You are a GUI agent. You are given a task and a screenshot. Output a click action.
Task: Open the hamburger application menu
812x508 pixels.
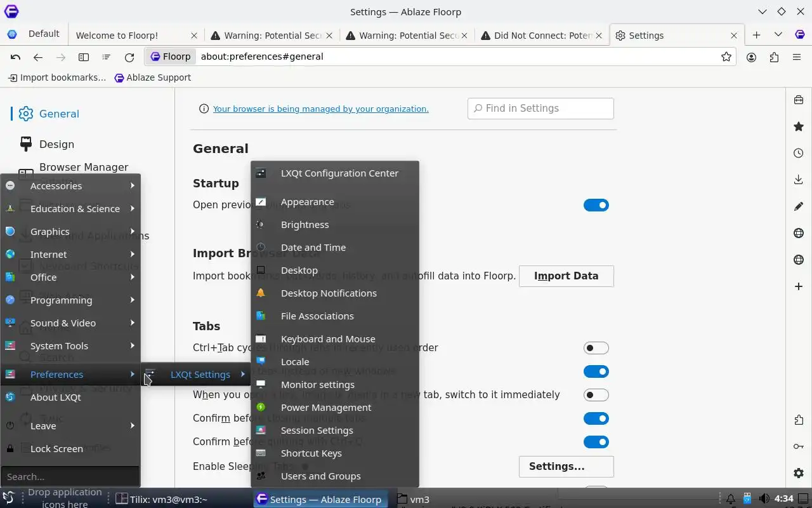797,57
